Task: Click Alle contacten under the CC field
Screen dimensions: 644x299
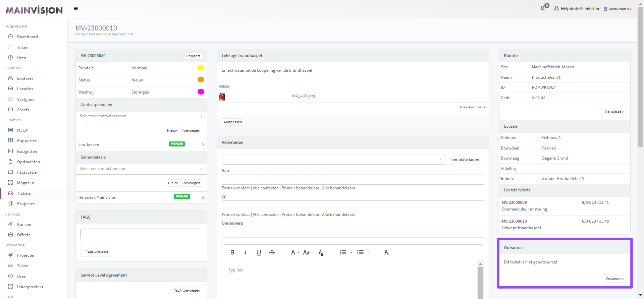Action: coord(266,215)
